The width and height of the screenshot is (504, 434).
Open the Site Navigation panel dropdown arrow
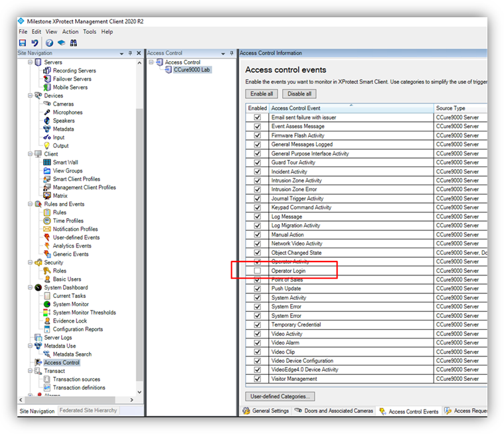(x=122, y=53)
